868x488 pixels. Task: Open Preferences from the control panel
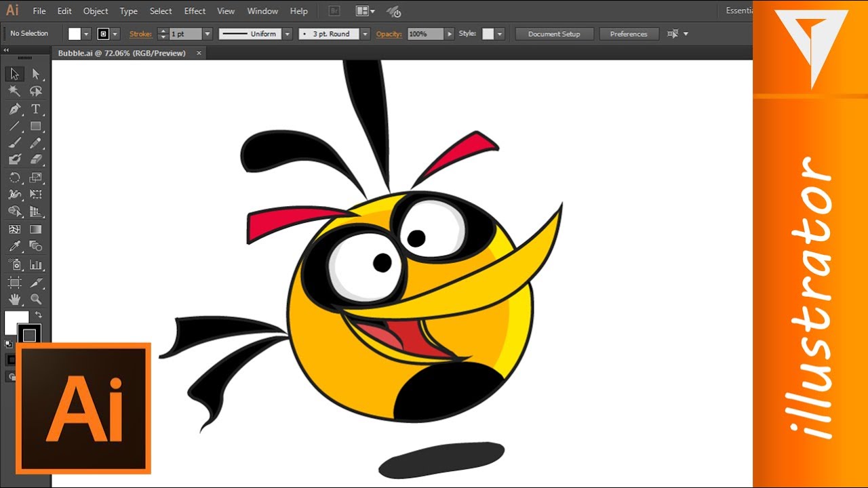tap(629, 34)
